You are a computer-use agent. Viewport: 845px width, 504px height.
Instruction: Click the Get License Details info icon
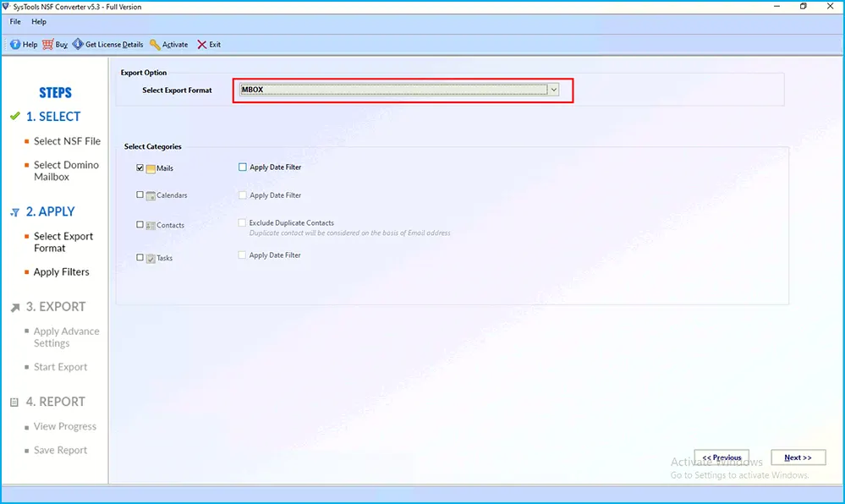(x=78, y=44)
